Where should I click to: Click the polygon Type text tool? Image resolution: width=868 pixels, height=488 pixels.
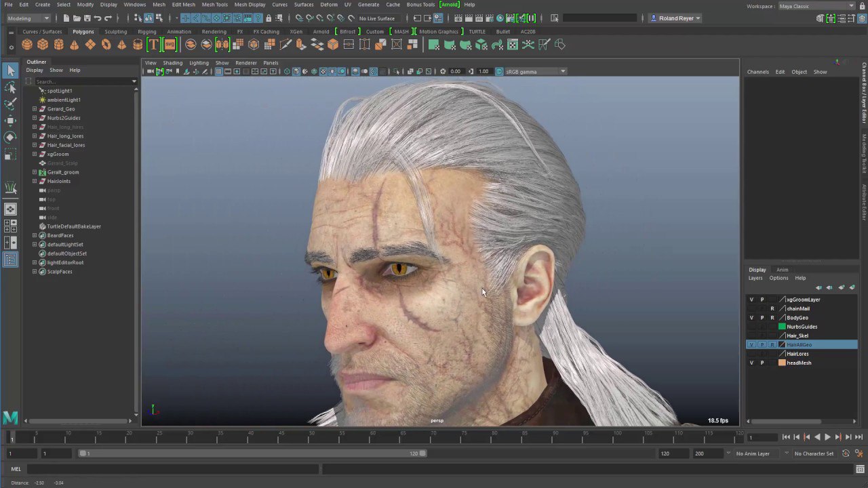pos(153,45)
